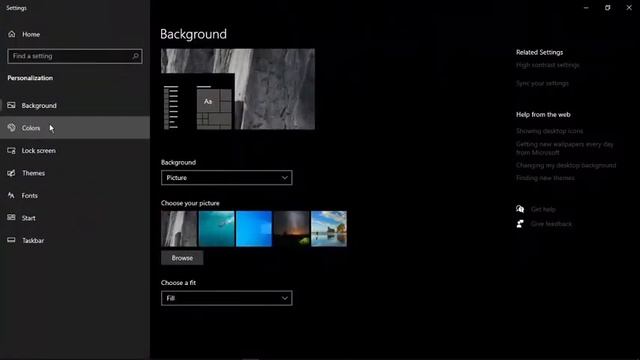The width and height of the screenshot is (640, 360).
Task: Open the Themes page
Action: [75, 173]
